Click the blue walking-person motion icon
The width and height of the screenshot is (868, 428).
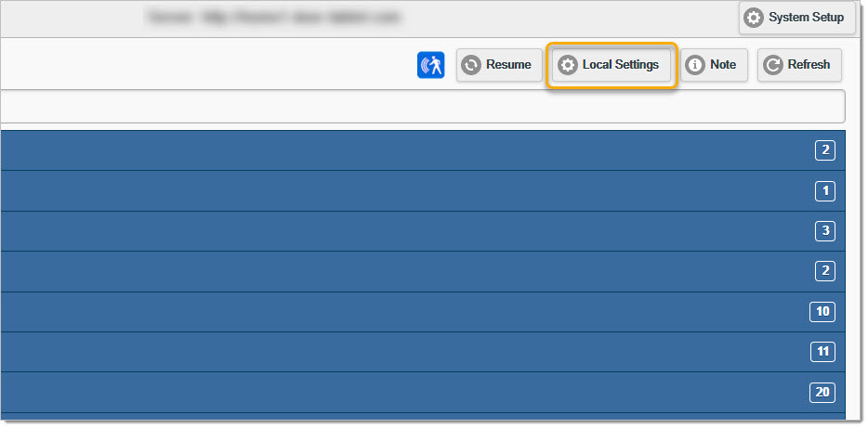pyautogui.click(x=430, y=65)
